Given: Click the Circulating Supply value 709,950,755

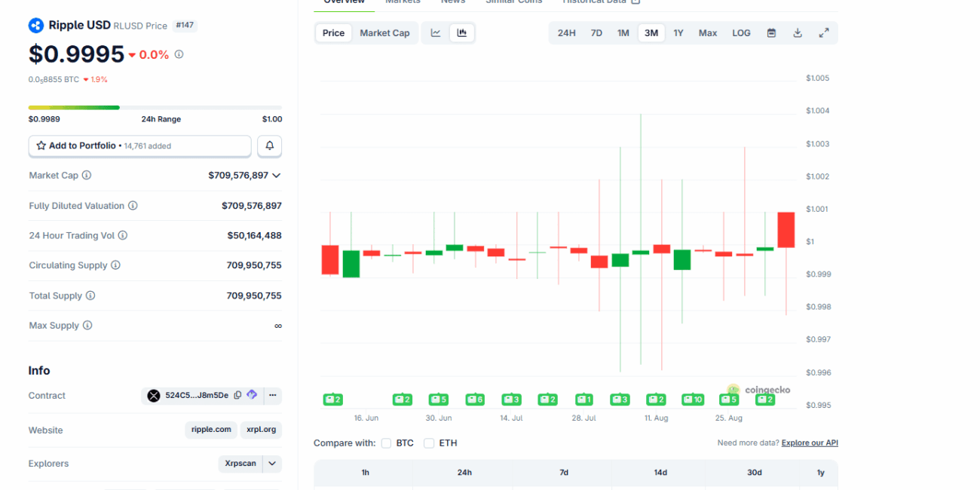Looking at the screenshot, I should coord(254,265).
